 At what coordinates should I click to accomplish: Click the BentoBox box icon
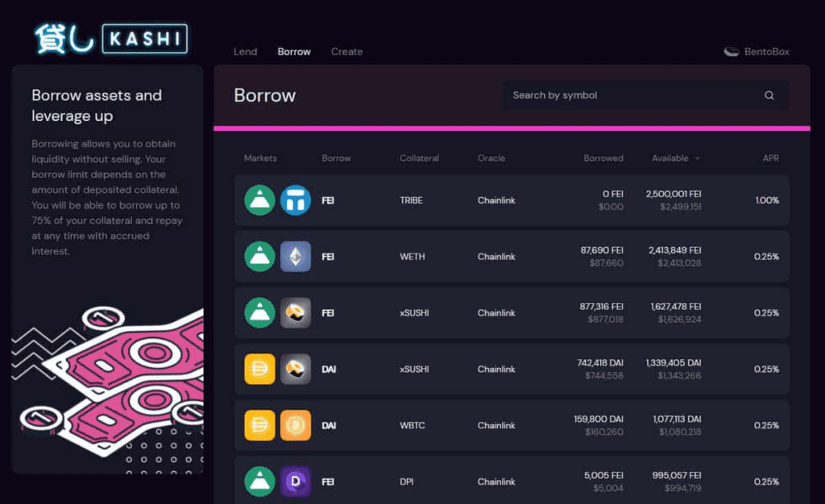click(732, 52)
